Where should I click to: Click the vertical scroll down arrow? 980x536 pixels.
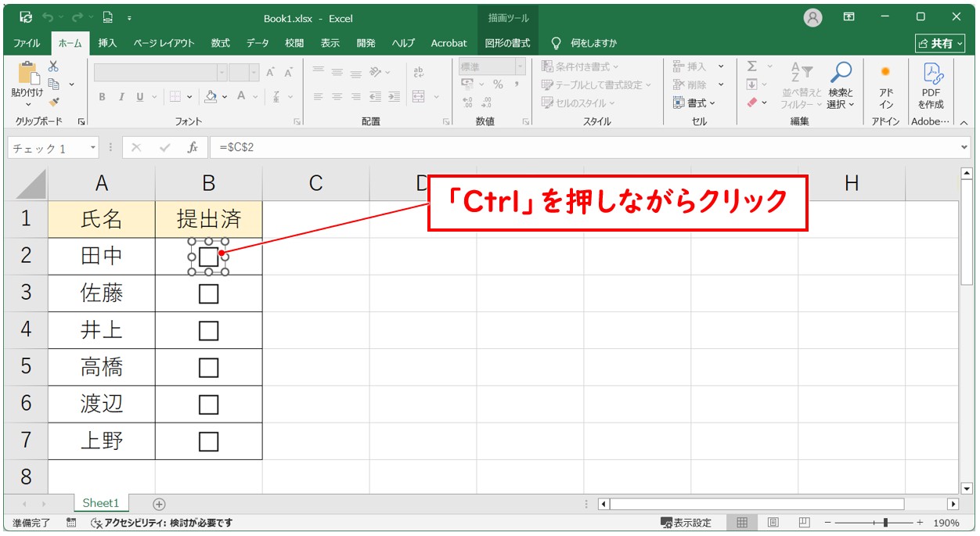tap(967, 487)
